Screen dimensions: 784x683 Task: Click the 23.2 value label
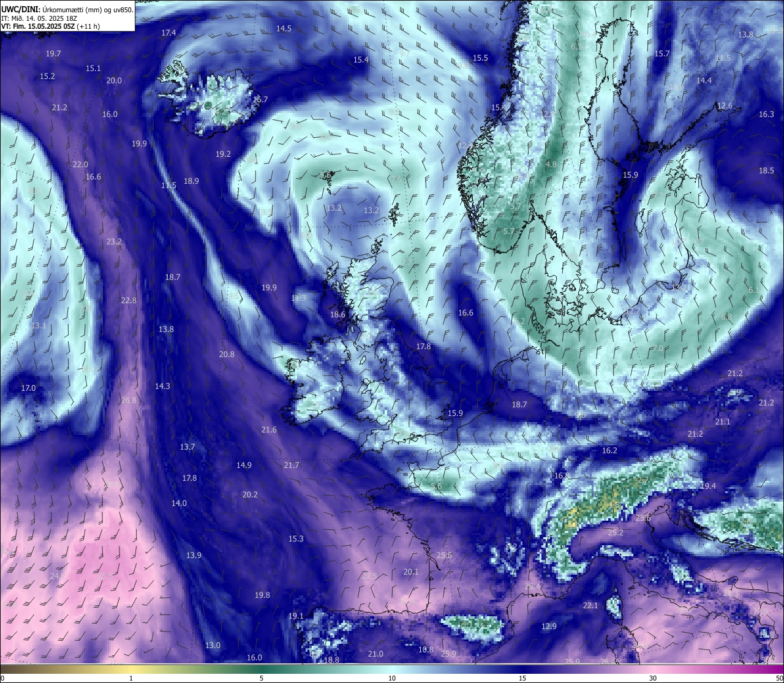[x=114, y=242]
